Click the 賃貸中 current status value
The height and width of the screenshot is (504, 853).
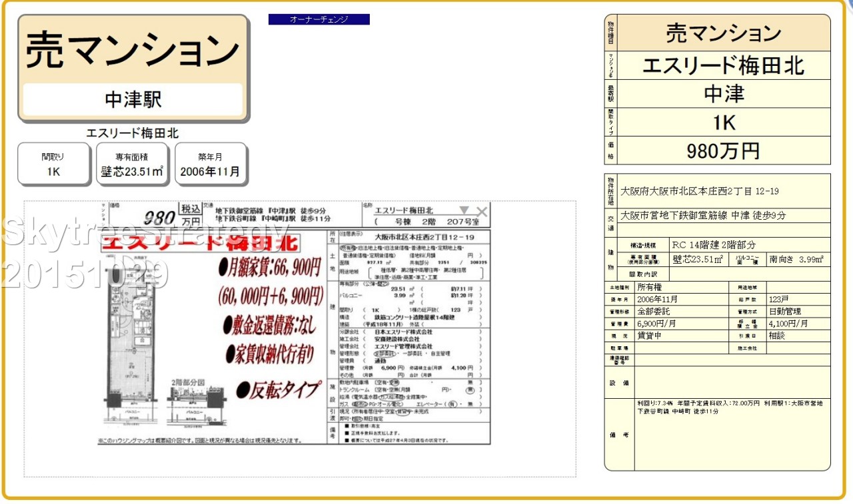tap(650, 336)
